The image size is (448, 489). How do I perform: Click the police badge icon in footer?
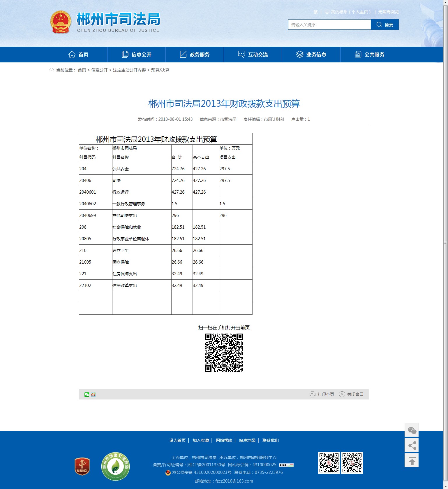coord(168,472)
